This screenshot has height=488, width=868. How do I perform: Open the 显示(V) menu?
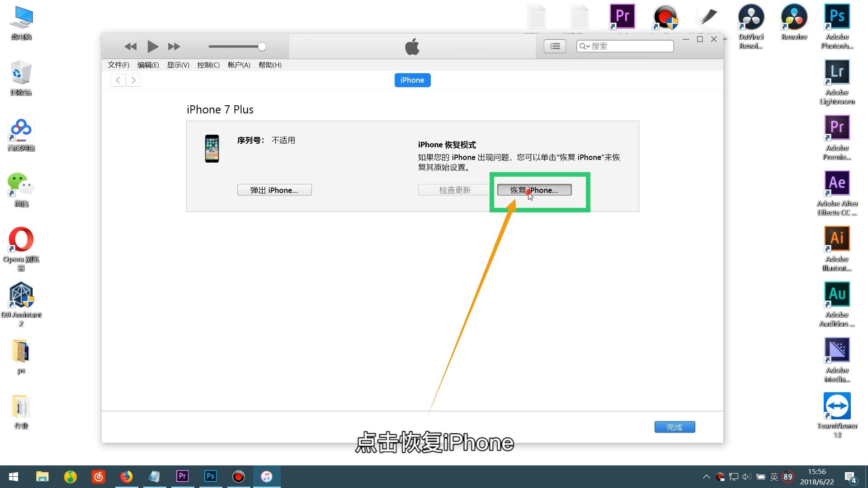tap(178, 65)
